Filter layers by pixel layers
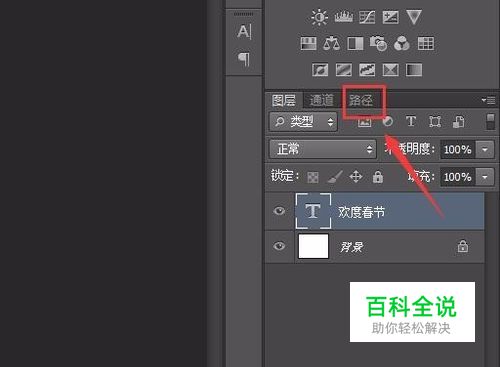This screenshot has width=500, height=367. coord(364,122)
